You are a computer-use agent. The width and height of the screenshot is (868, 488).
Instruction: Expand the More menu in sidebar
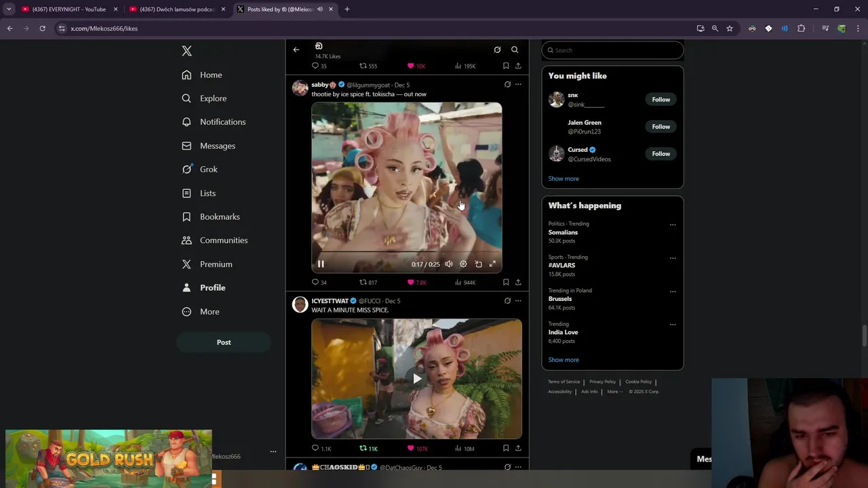[201, 312]
